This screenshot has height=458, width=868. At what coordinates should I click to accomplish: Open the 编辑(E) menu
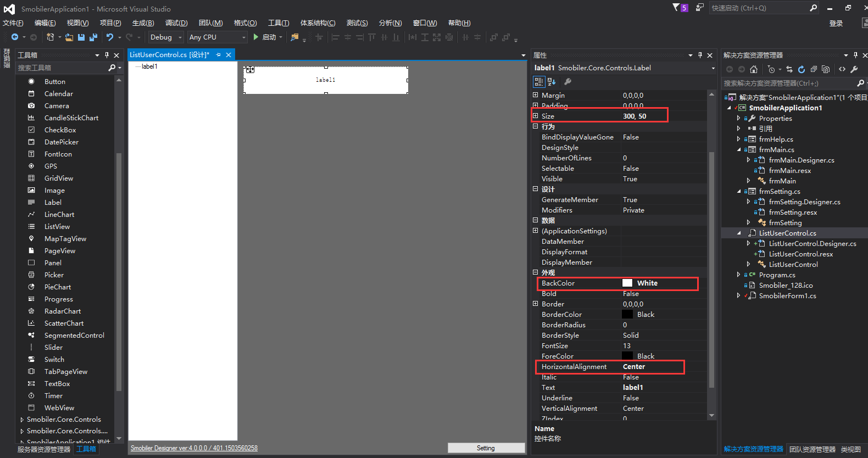tap(45, 23)
